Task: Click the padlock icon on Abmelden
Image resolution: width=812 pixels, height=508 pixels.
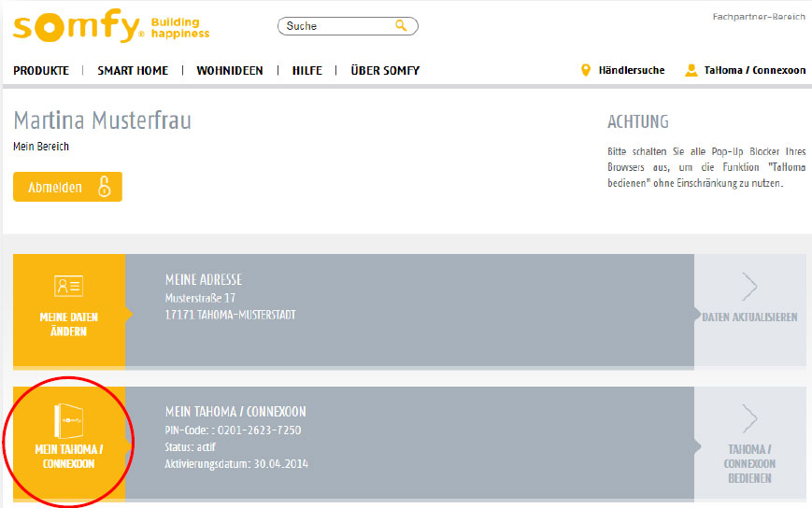Action: pos(105,186)
